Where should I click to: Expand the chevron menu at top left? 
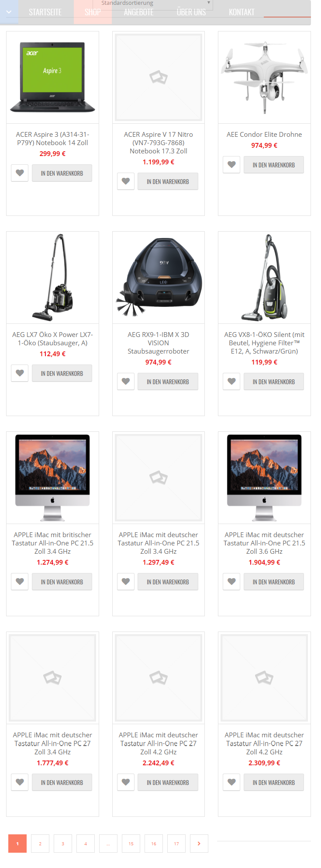(9, 12)
